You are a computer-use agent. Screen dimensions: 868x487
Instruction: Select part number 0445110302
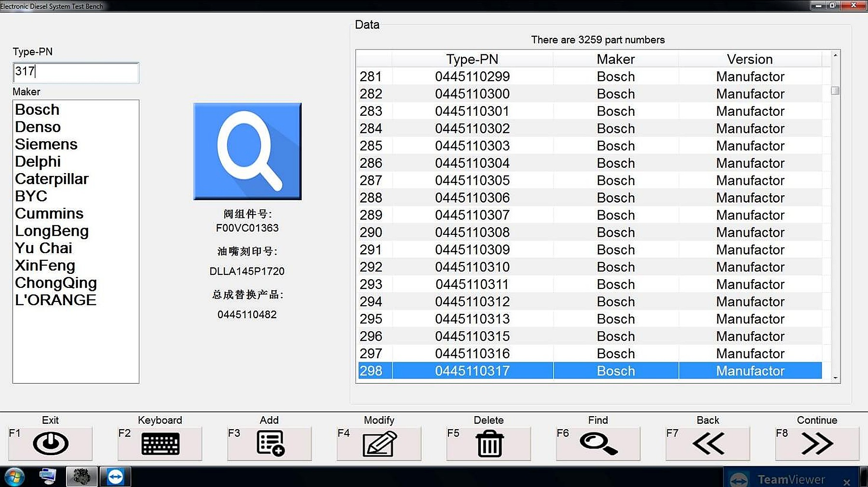click(x=472, y=129)
